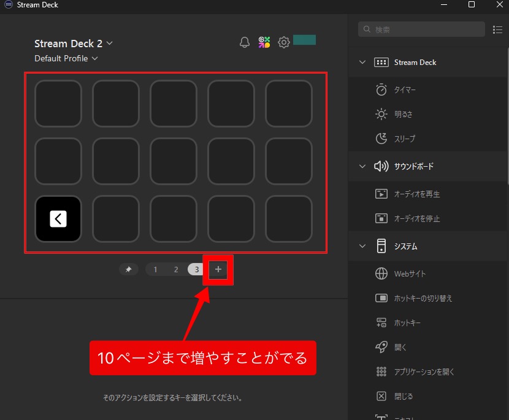Click the pin page icon
The height and width of the screenshot is (420, 509).
pos(129,269)
